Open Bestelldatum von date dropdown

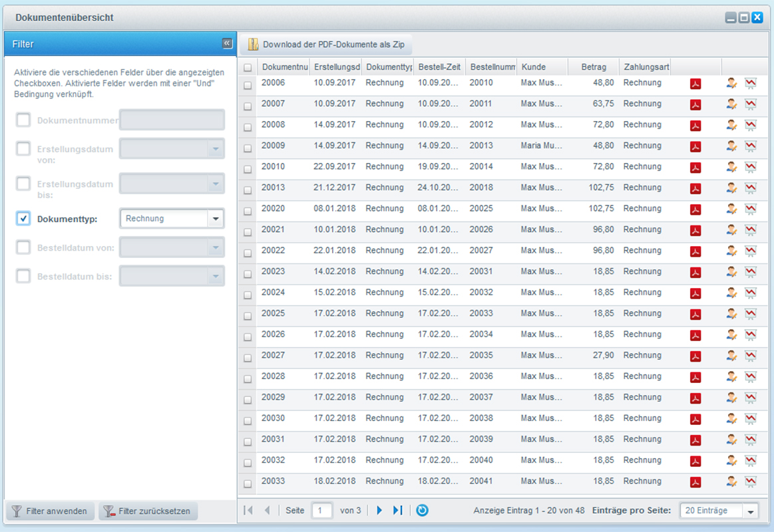[216, 247]
